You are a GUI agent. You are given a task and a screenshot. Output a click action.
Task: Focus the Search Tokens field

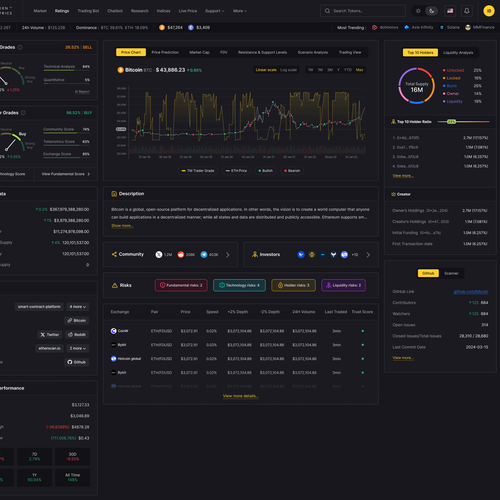click(x=363, y=11)
